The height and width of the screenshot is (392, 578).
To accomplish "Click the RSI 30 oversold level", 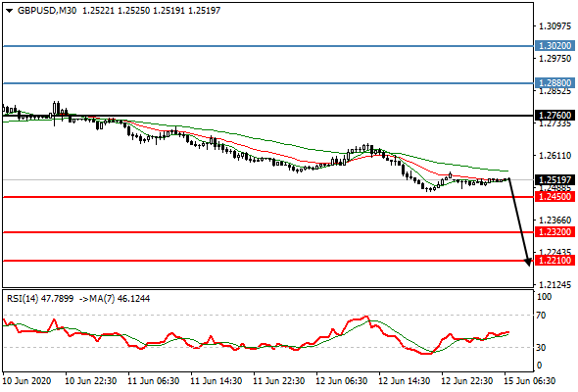I will pos(541,347).
